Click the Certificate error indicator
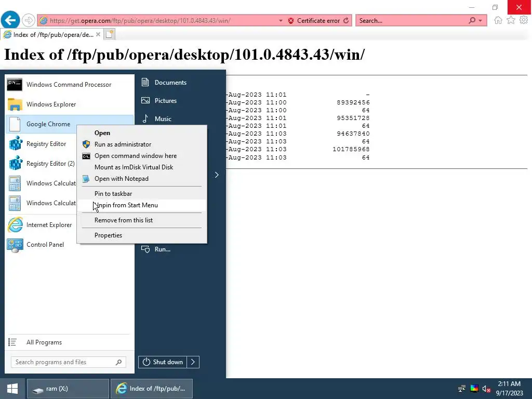The height and width of the screenshot is (399, 532). [x=314, y=21]
